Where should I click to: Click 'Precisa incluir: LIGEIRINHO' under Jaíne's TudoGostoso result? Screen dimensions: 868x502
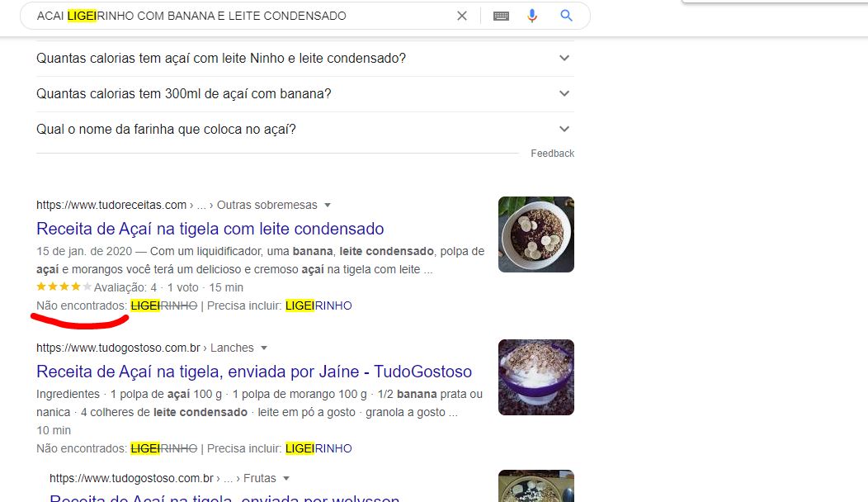click(318, 449)
